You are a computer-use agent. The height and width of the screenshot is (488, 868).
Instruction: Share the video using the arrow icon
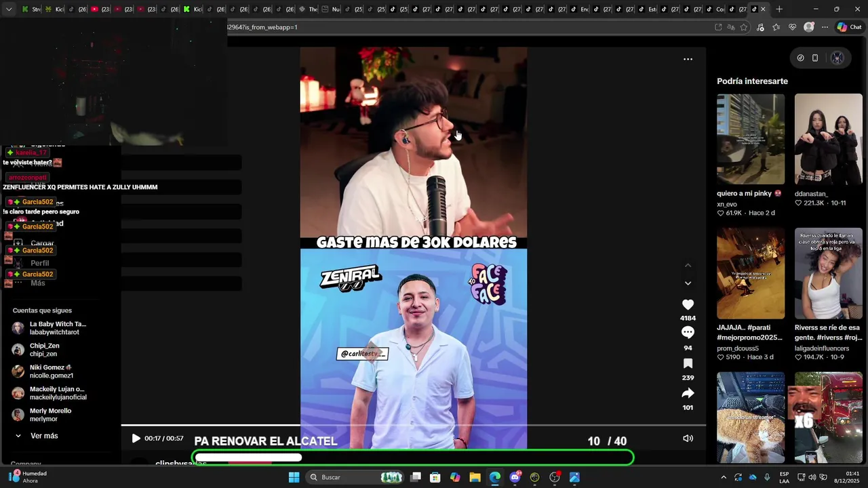tap(688, 393)
